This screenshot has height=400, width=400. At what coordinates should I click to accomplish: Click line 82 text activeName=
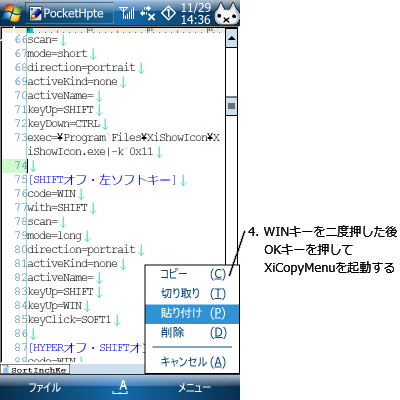tap(60, 278)
